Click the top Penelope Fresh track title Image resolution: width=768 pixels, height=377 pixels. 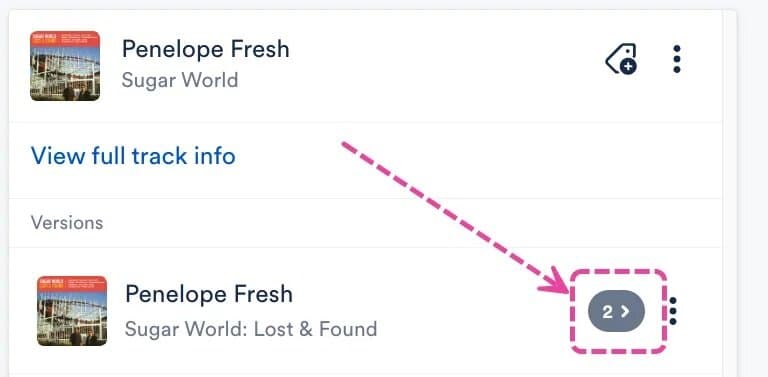tap(206, 49)
